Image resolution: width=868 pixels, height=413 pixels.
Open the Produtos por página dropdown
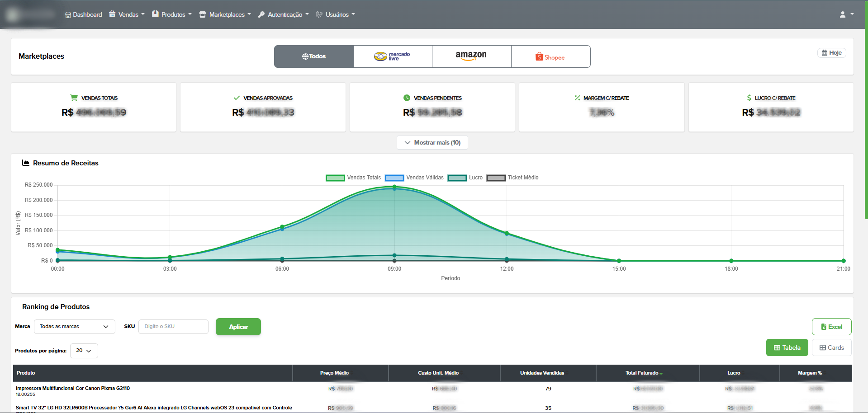[x=84, y=350]
